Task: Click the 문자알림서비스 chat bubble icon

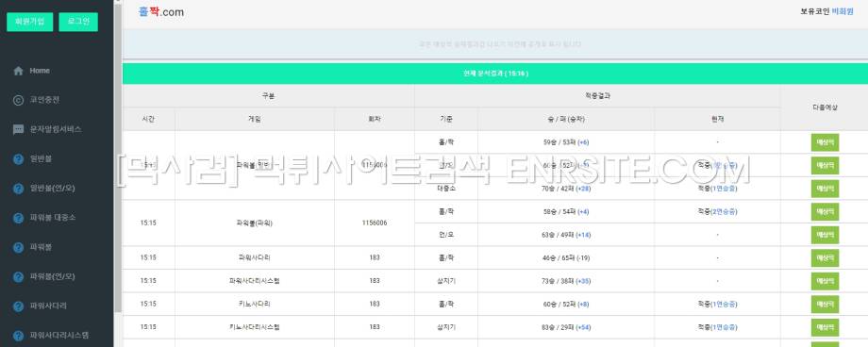Action: [x=18, y=129]
